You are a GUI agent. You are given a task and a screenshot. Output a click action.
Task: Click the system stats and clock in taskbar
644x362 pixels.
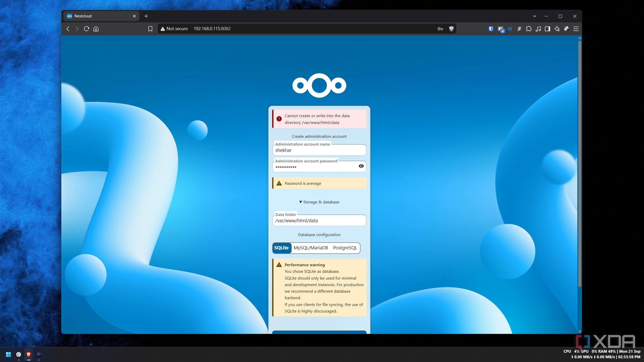602,354
